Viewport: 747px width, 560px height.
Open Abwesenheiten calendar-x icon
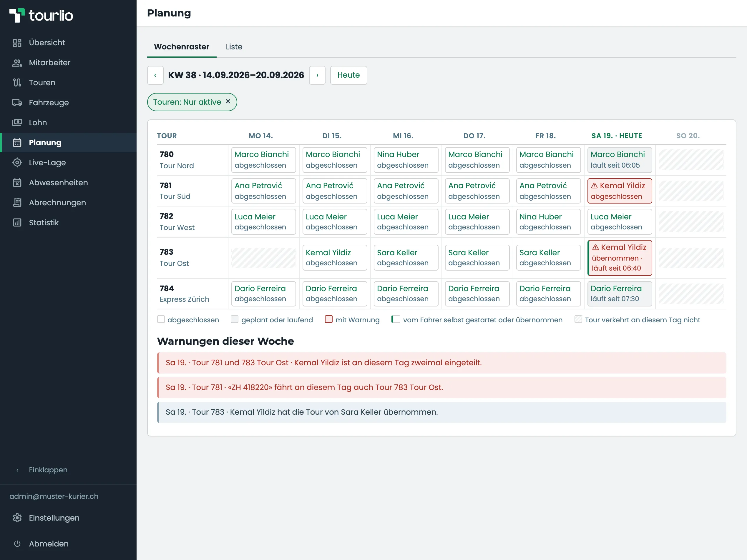[17, 183]
